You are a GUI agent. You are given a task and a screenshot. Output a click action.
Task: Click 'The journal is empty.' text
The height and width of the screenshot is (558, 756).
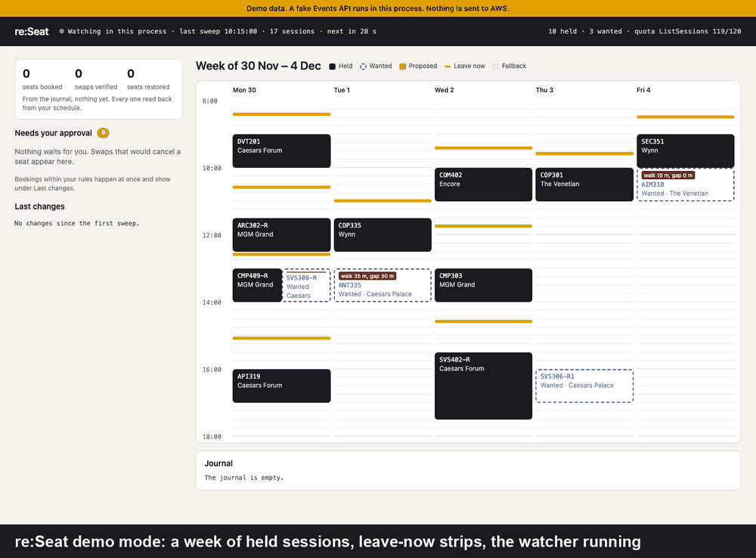244,477
